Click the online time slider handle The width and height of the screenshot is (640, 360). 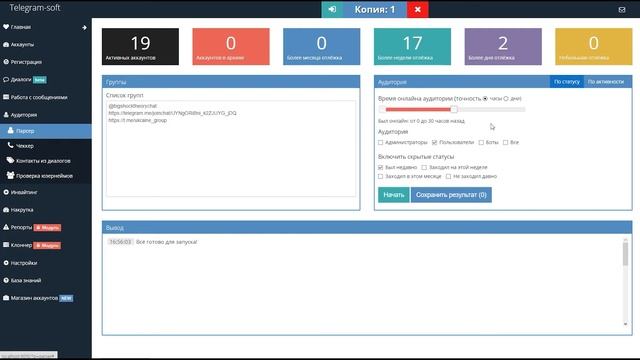pyautogui.click(x=454, y=109)
